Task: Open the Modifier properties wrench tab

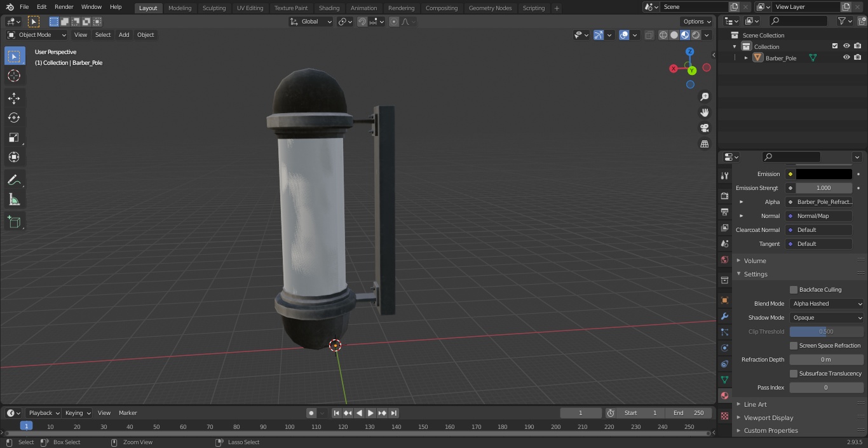Action: click(x=724, y=316)
